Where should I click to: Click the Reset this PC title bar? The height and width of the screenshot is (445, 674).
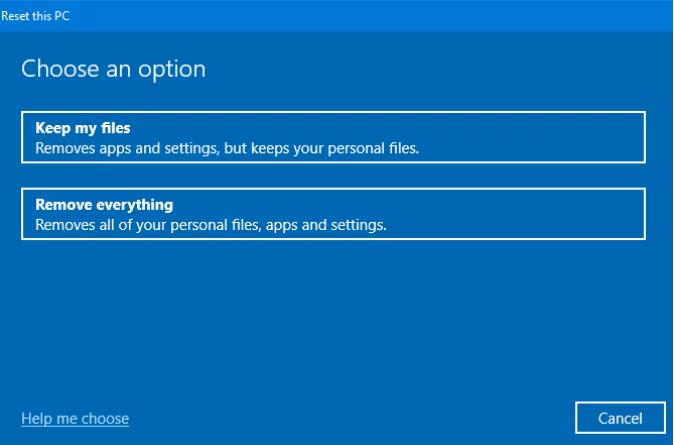coord(337,15)
